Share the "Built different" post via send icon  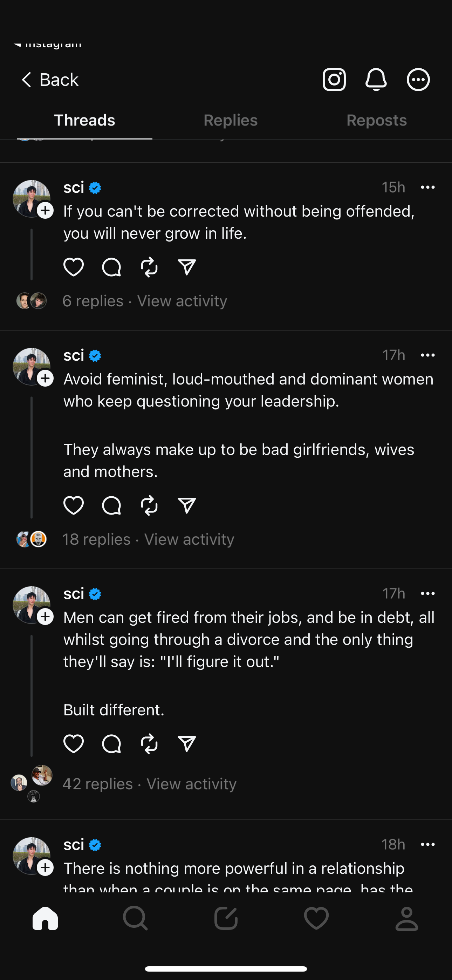187,744
